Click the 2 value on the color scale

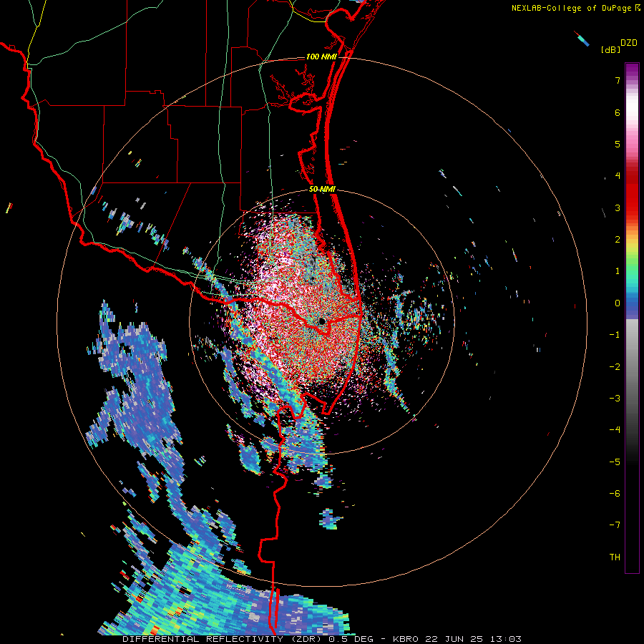point(618,240)
